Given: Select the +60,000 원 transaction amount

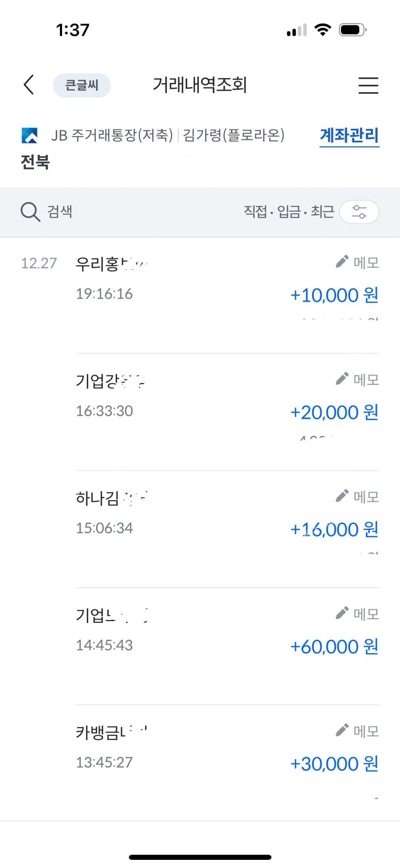Looking at the screenshot, I should 334,647.
